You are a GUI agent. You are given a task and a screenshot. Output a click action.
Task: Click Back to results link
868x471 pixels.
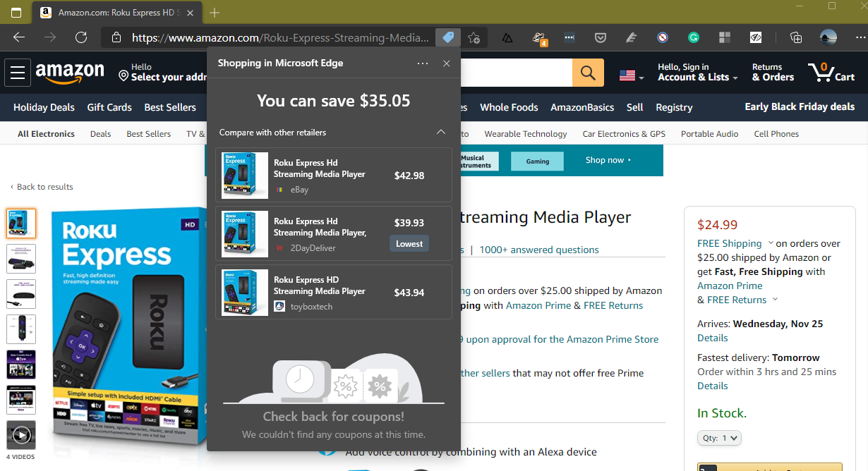click(42, 187)
